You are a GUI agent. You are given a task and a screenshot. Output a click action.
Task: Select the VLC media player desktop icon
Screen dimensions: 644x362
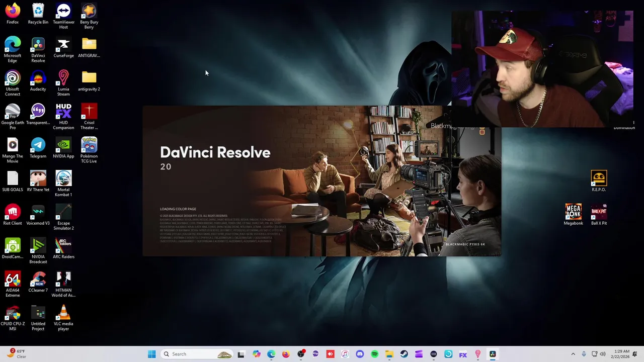pos(63,318)
